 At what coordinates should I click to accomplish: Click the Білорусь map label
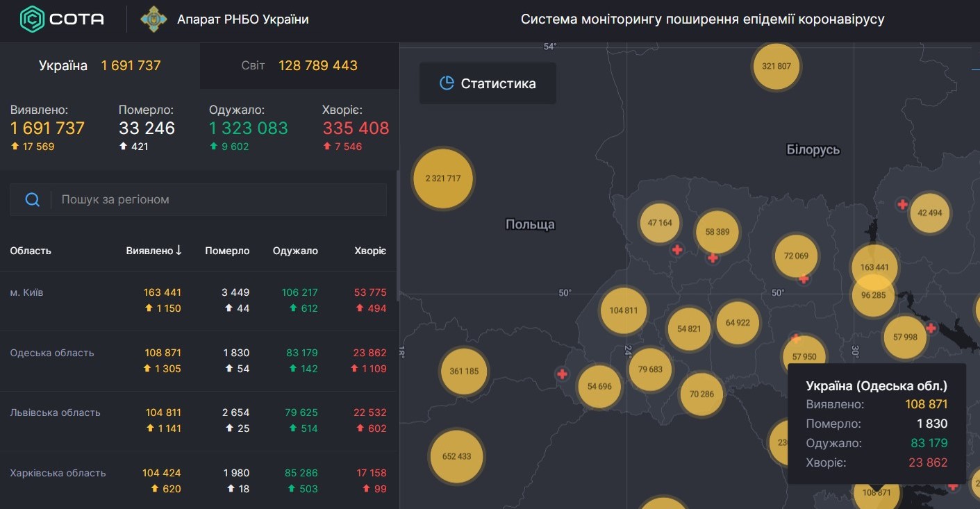[x=813, y=149]
